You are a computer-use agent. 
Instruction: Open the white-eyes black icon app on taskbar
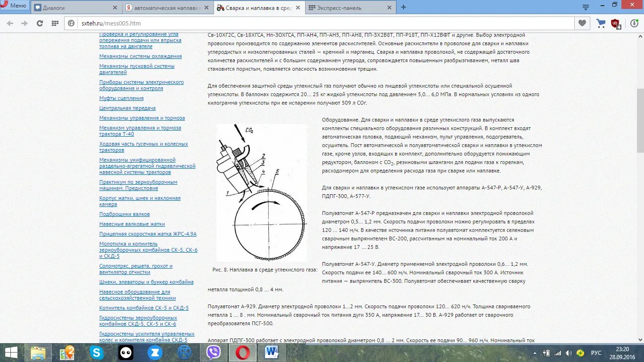(x=126, y=353)
